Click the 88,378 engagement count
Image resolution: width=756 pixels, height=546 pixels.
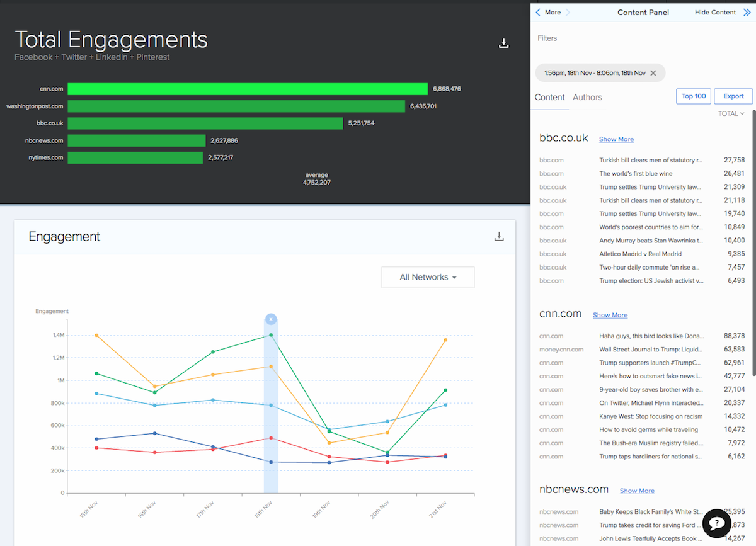click(734, 336)
